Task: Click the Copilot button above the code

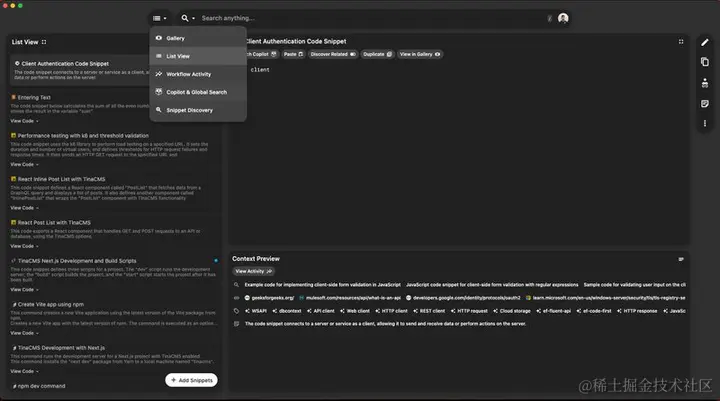Action: (262, 54)
